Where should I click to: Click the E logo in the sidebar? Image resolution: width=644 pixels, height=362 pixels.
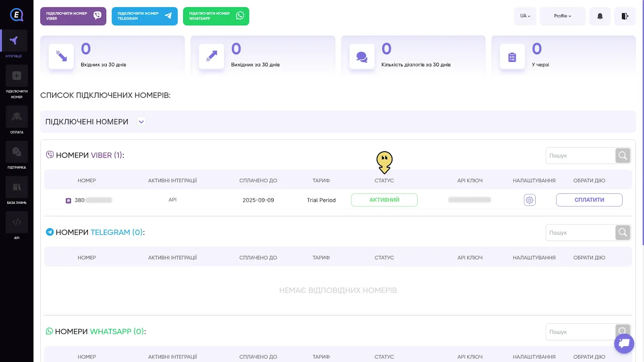click(17, 15)
